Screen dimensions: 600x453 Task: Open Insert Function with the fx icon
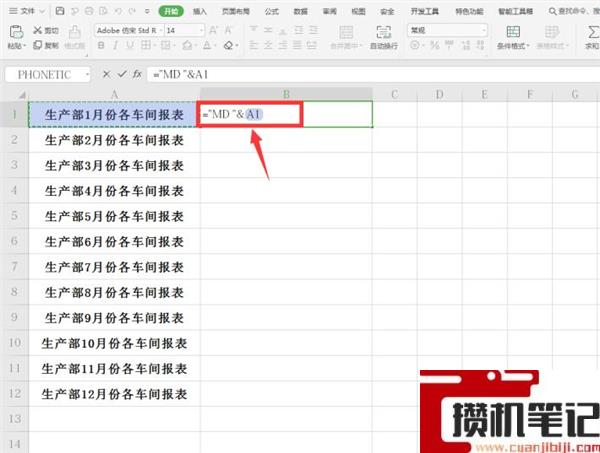coord(137,74)
